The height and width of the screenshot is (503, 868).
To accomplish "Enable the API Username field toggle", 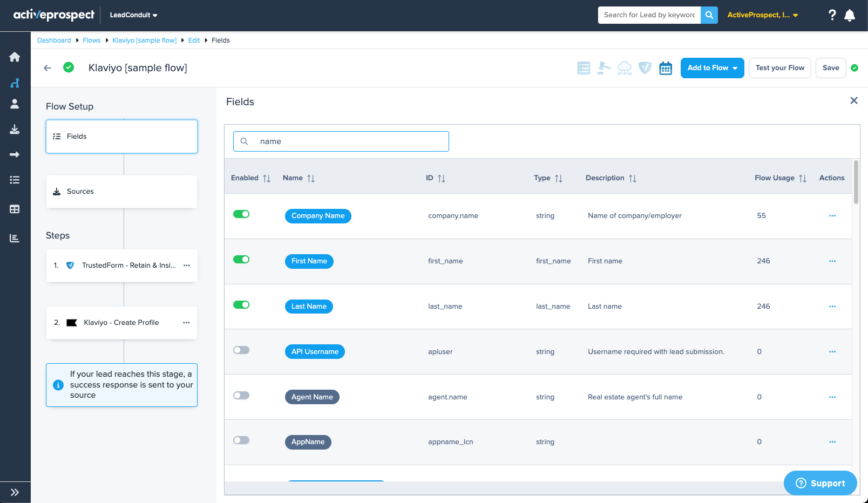I will click(241, 350).
